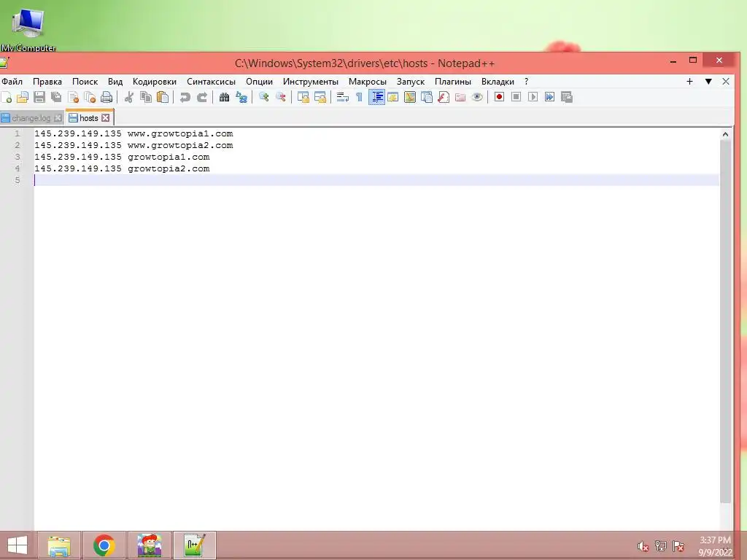Image resolution: width=747 pixels, height=560 pixels.
Task: Create a new file with the New icon
Action: [7, 97]
